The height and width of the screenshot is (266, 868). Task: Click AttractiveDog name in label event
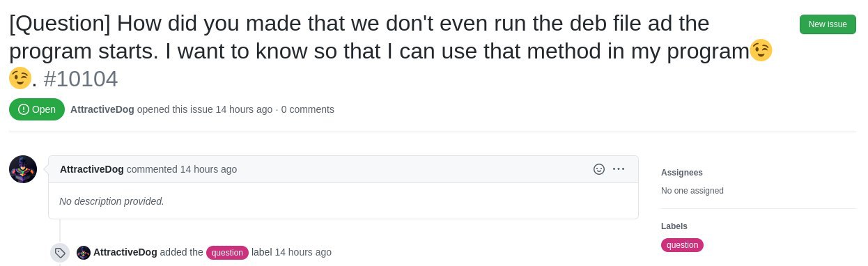tap(125, 252)
